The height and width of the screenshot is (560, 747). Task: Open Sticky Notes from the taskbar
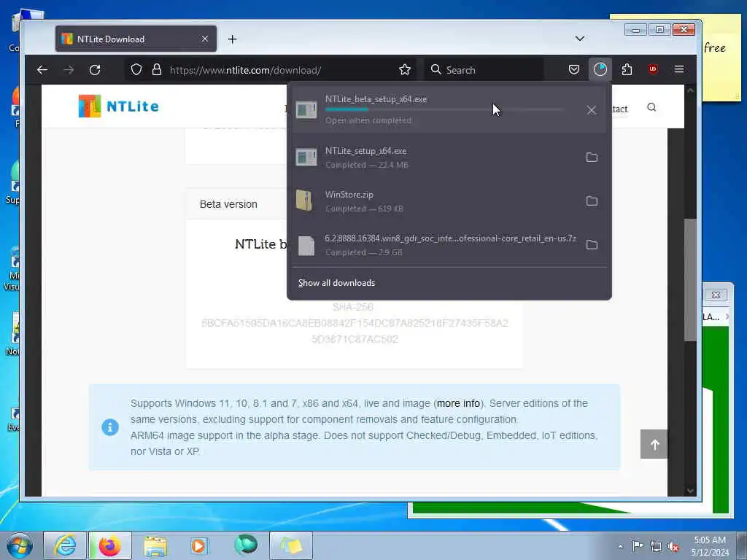[x=291, y=545]
